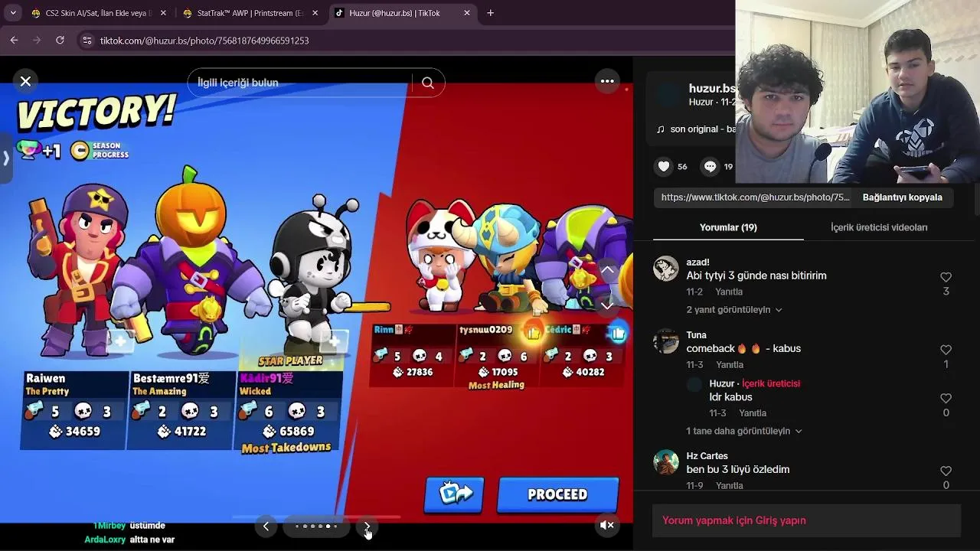Click the blue share-arrow game button
The height and width of the screenshot is (551, 980).
[x=454, y=495]
